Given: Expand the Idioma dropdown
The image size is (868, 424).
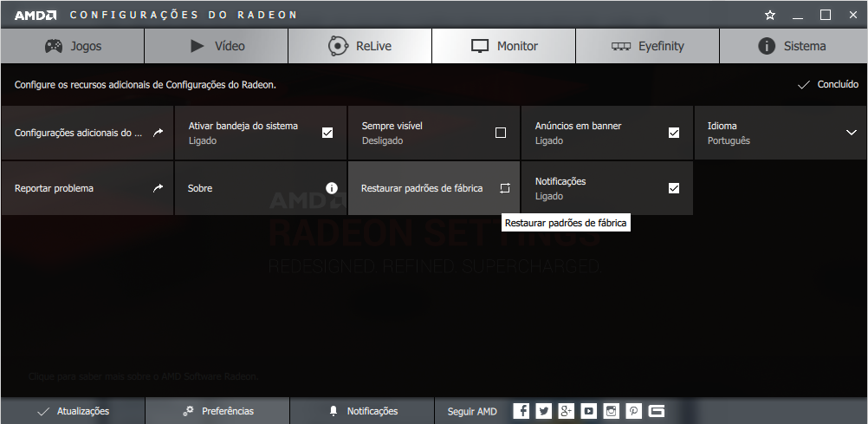Looking at the screenshot, I should coord(781,133).
